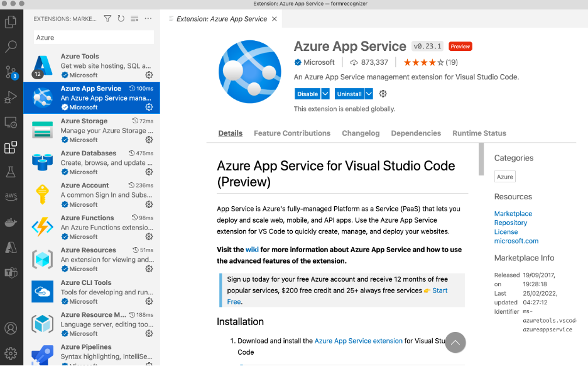Open Views and More Actions ellipsis
Screen dimensions: 588x366
pyautogui.click(x=148, y=18)
